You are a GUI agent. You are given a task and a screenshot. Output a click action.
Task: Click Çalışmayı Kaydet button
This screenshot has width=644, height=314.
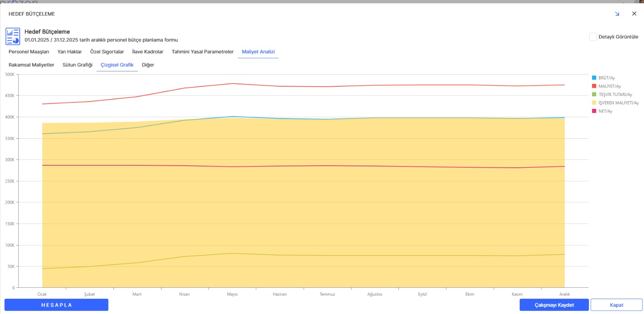[554, 305]
